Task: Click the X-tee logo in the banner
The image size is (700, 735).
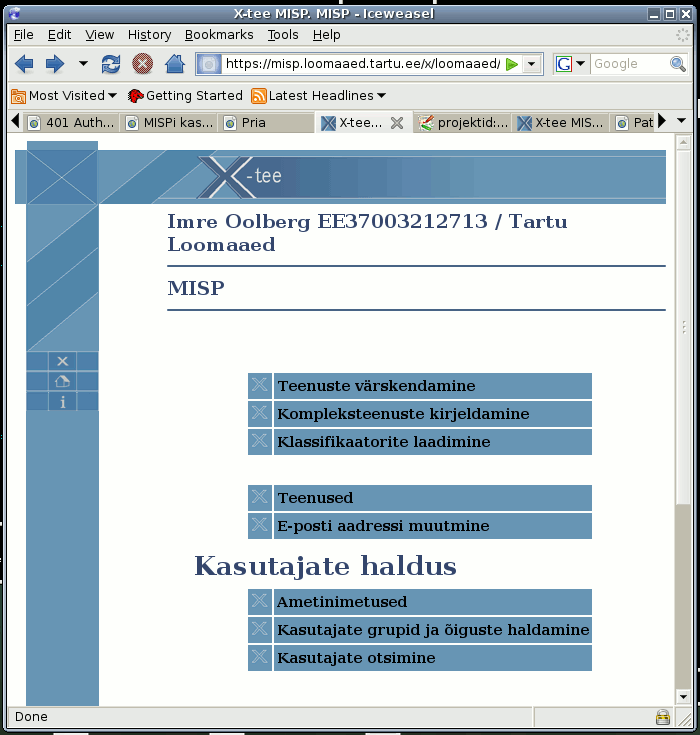Action: [x=241, y=177]
